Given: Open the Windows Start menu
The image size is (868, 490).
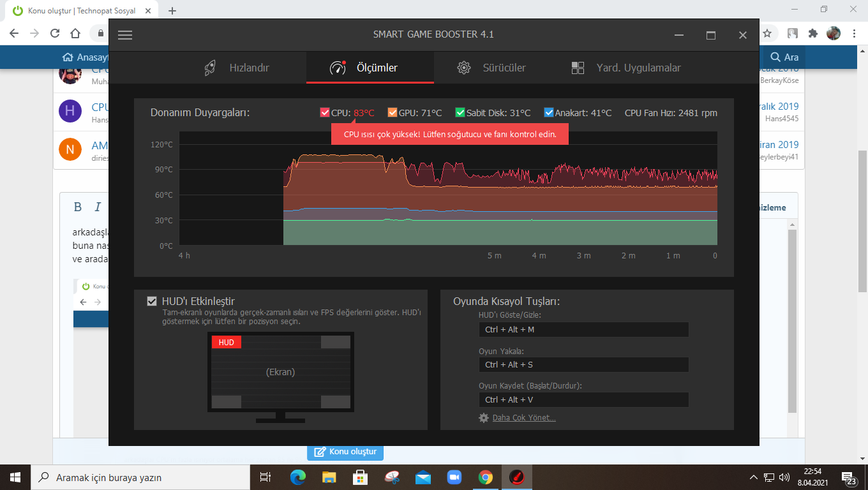Looking at the screenshot, I should pyautogui.click(x=15, y=477).
